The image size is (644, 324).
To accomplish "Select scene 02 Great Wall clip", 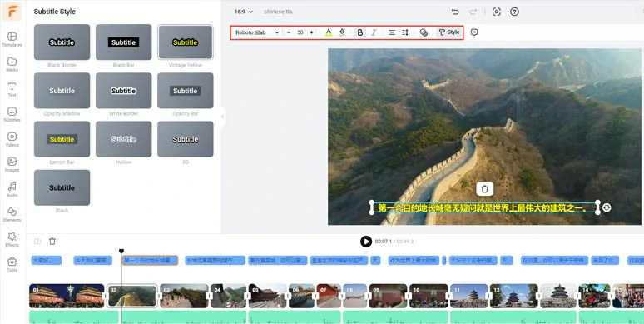I will click(132, 296).
